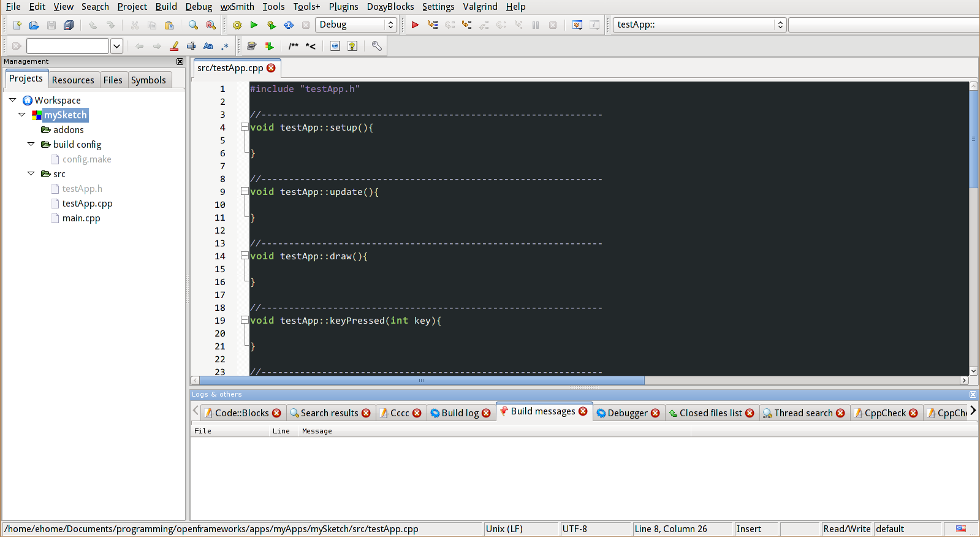Insert line comment with *< icon
Image resolution: width=980 pixels, height=537 pixels.
(311, 46)
